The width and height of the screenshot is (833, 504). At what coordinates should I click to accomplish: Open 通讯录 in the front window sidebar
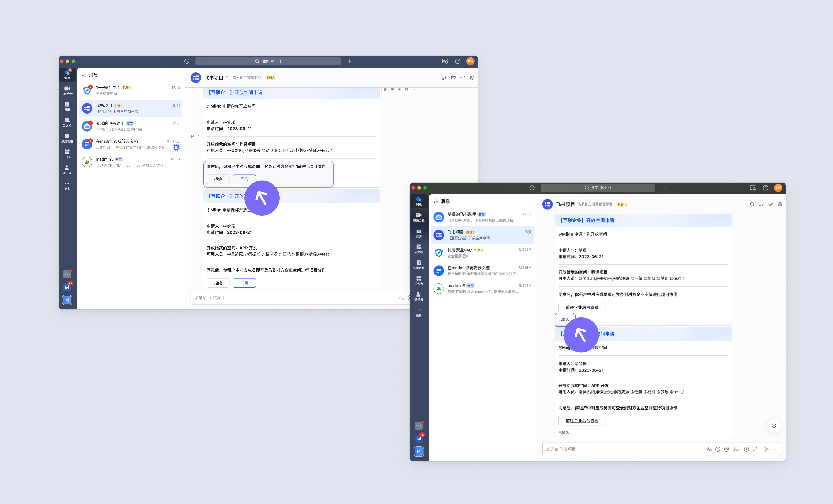pos(419,296)
